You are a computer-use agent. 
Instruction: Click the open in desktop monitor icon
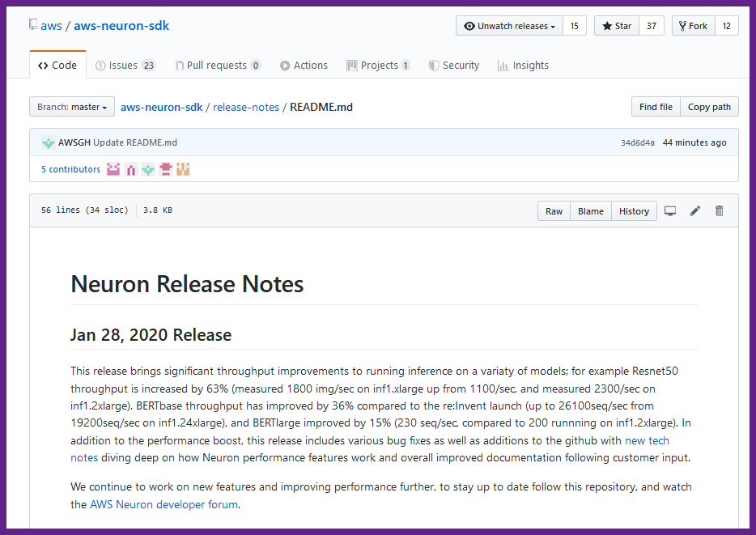pos(670,211)
